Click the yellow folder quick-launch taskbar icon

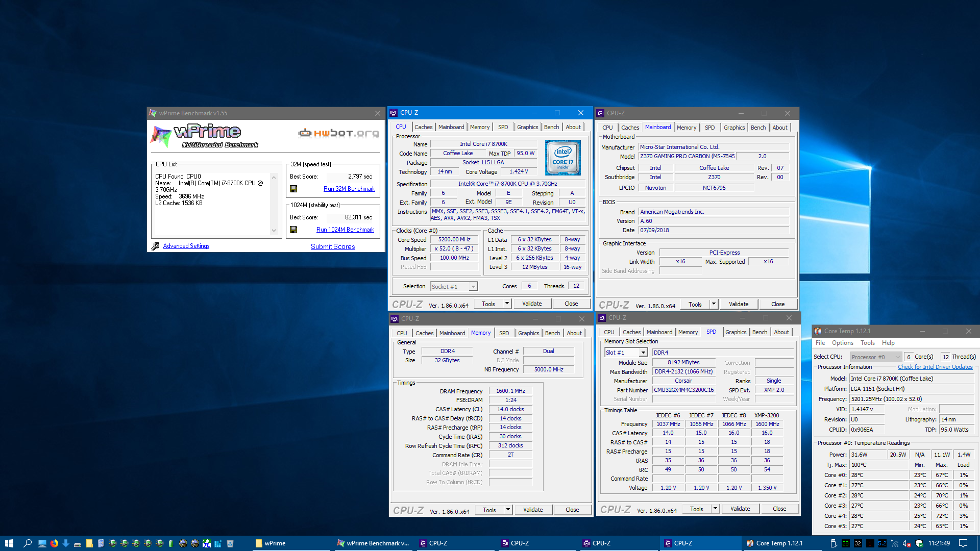click(89, 543)
